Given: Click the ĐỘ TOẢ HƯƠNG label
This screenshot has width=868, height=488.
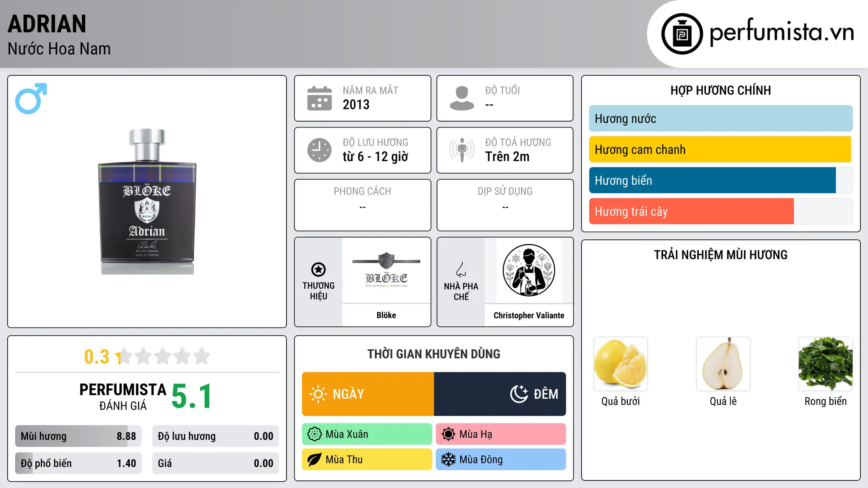Looking at the screenshot, I should pos(518,142).
